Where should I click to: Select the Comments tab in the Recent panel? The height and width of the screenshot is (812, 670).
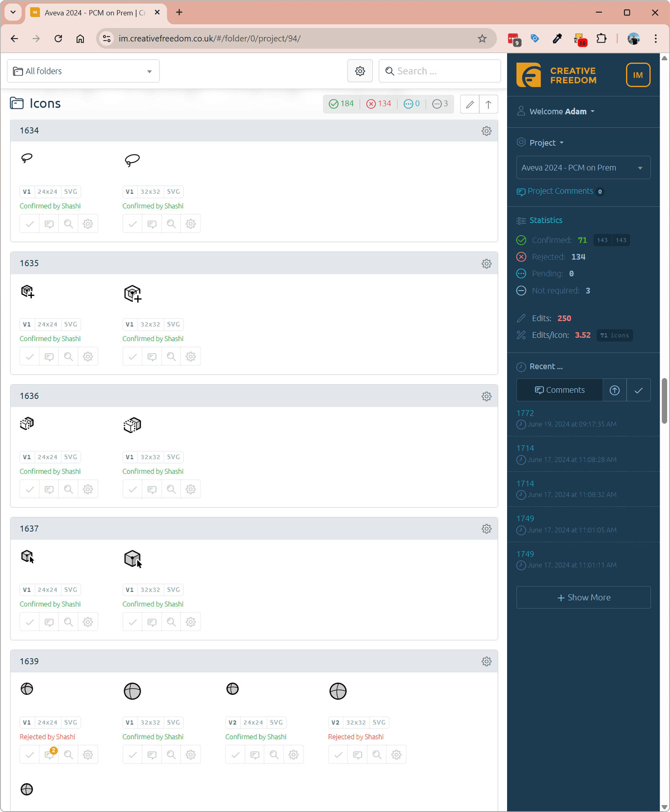pyautogui.click(x=560, y=390)
